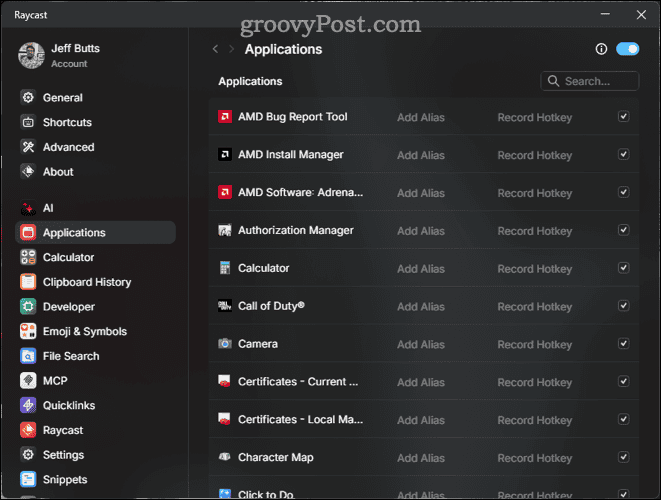Click the Jeff Butts profile avatar
Image resolution: width=661 pixels, height=500 pixels.
click(31, 55)
